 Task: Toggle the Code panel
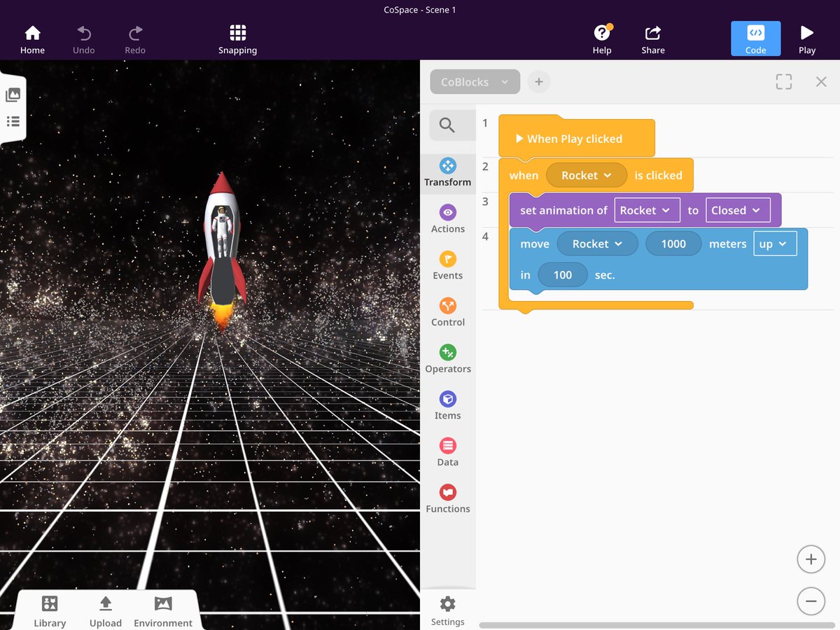click(755, 38)
